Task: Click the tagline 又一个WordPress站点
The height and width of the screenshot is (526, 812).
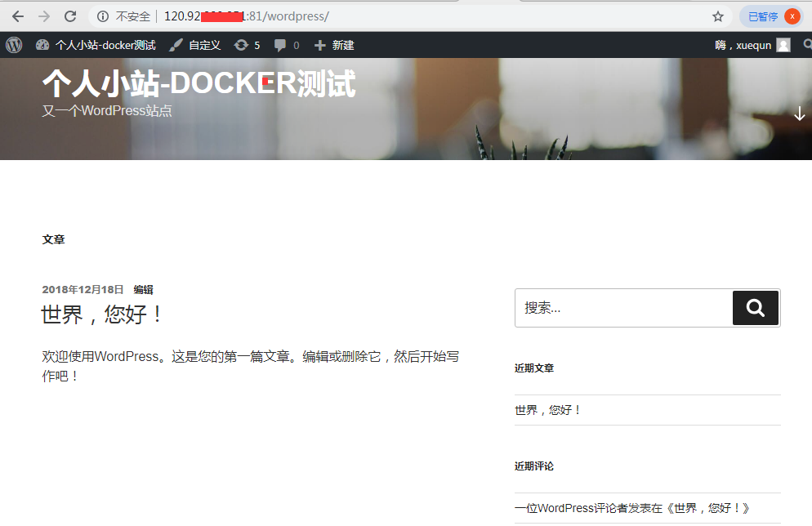Action: pos(107,111)
